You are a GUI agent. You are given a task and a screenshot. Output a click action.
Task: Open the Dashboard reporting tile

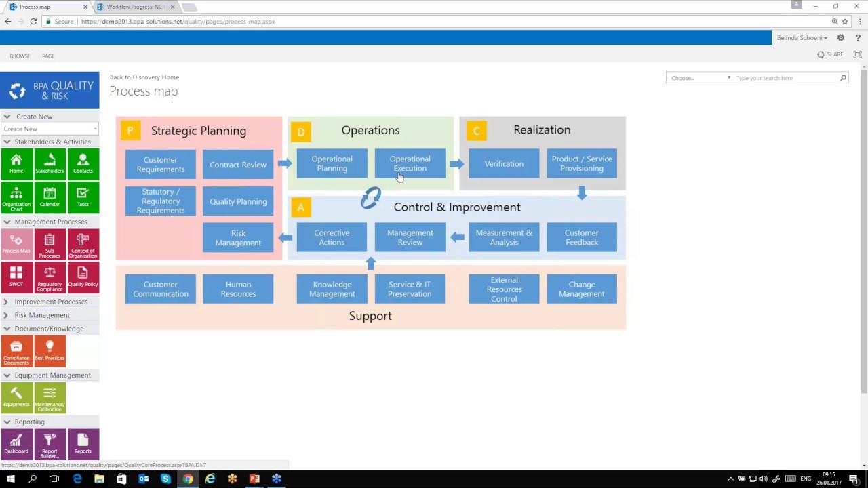coord(16,444)
